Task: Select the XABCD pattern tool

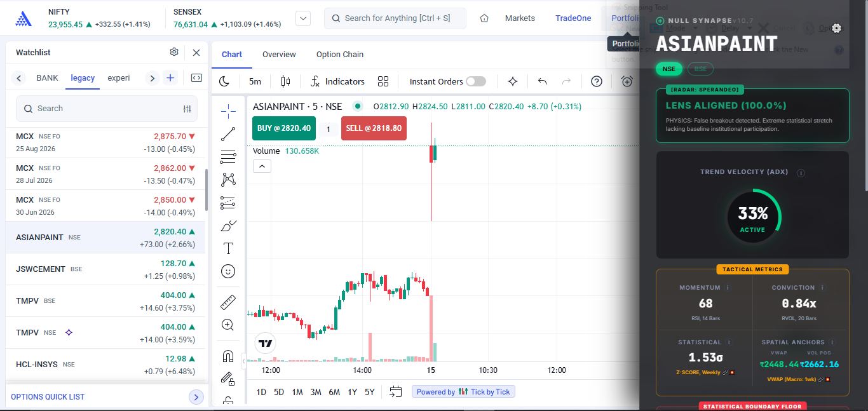Action: pos(228,180)
